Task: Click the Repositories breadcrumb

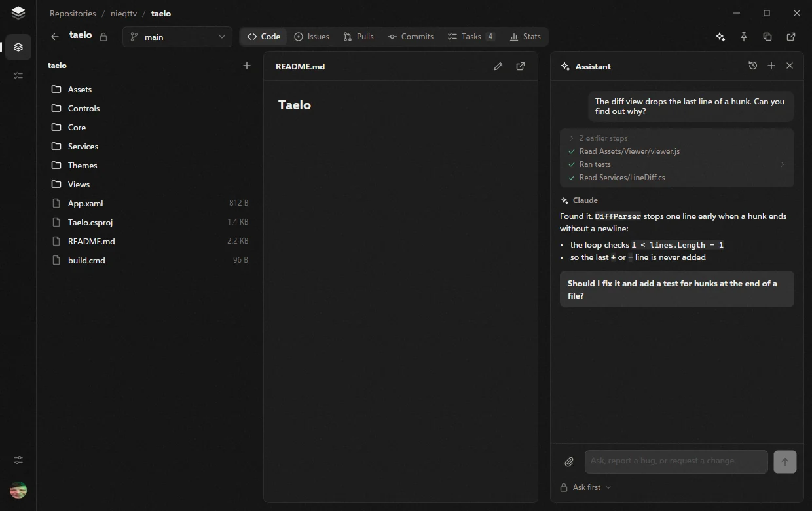Action: [x=73, y=13]
